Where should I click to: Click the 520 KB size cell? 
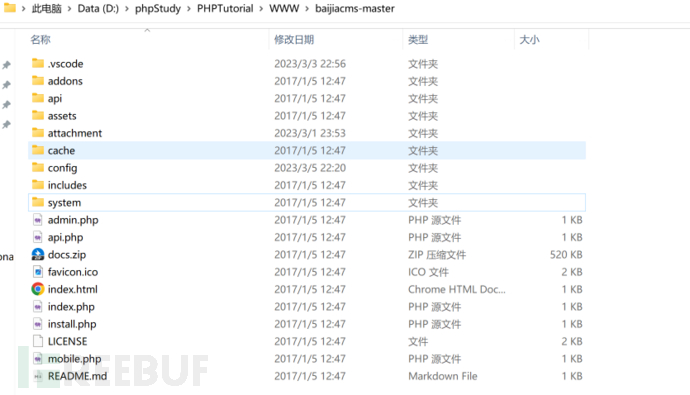566,255
